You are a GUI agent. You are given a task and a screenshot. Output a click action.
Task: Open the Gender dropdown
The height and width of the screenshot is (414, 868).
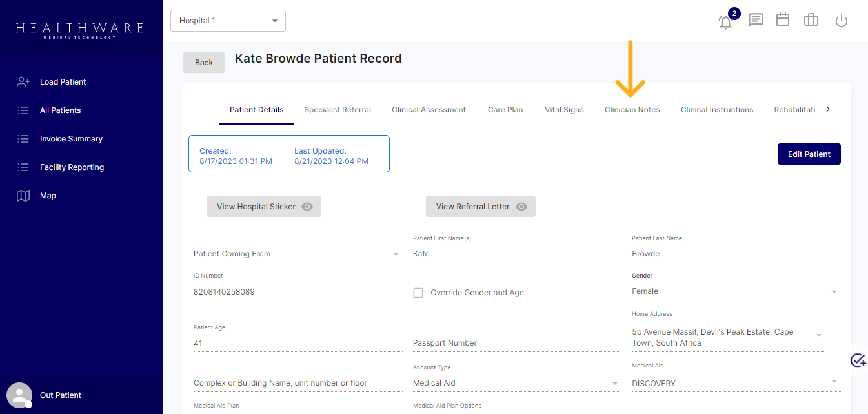(x=736, y=292)
